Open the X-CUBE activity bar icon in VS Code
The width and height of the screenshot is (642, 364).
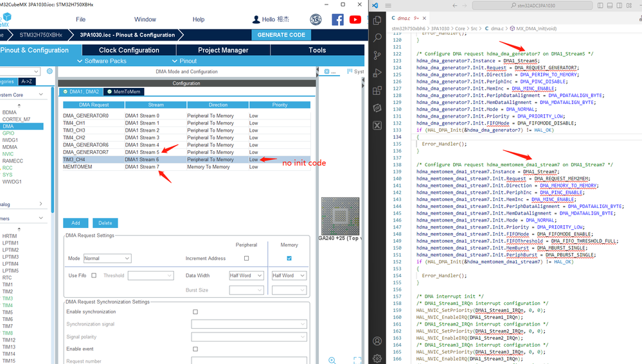tap(377, 126)
